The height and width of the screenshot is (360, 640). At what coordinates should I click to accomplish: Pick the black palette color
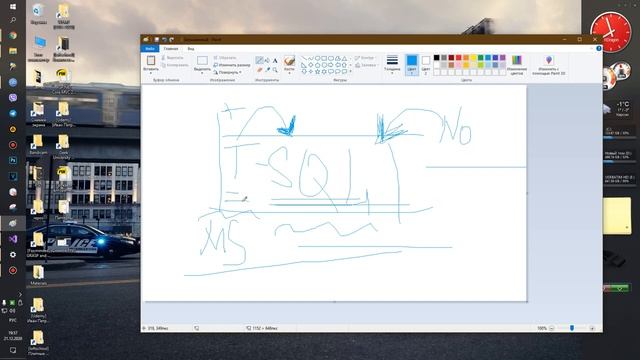click(436, 58)
